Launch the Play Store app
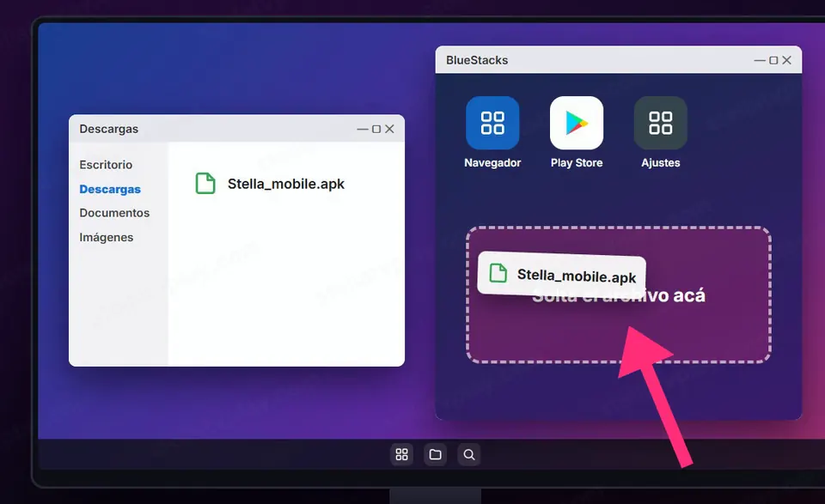This screenshot has height=504, width=825. pyautogui.click(x=577, y=123)
